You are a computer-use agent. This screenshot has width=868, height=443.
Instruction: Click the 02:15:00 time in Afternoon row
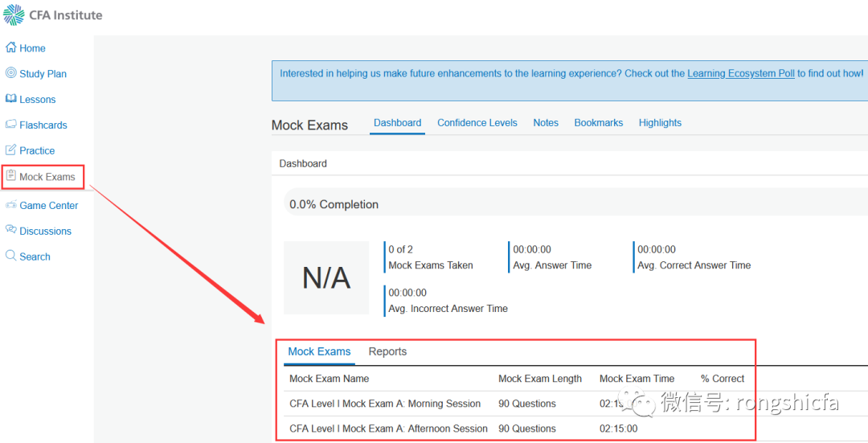pyautogui.click(x=618, y=429)
